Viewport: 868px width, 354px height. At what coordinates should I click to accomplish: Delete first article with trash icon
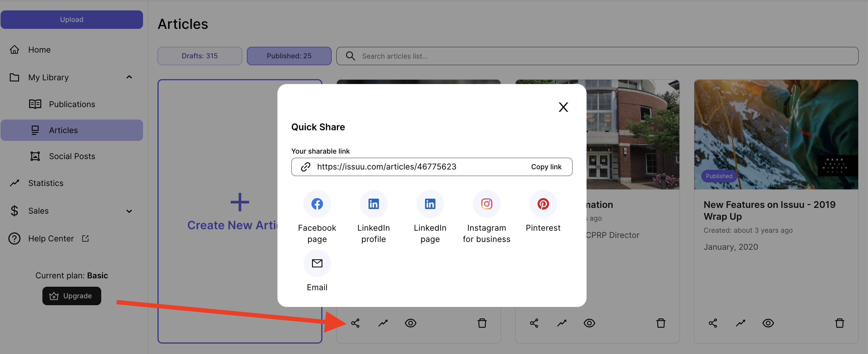(482, 323)
